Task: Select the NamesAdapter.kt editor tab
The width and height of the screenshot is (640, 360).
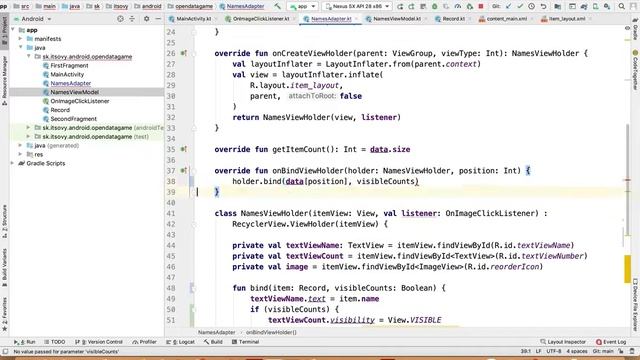Action: [331, 19]
